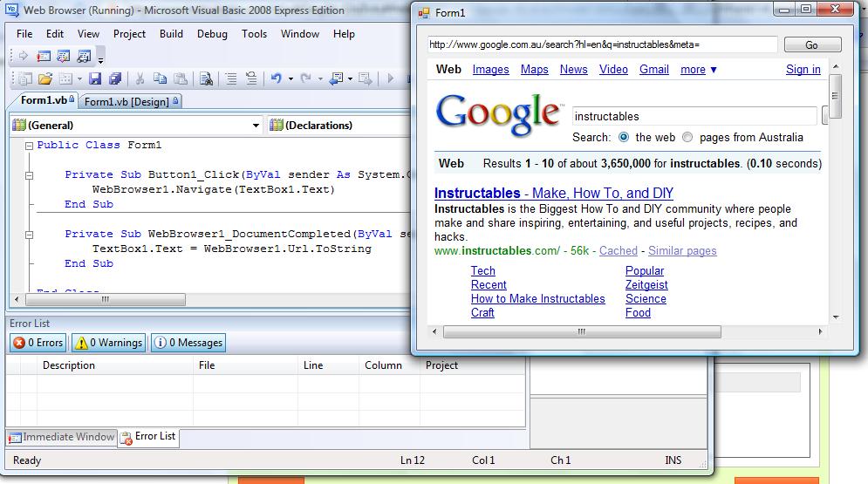Open the Edit menu
The width and height of the screenshot is (868, 484).
[55, 34]
